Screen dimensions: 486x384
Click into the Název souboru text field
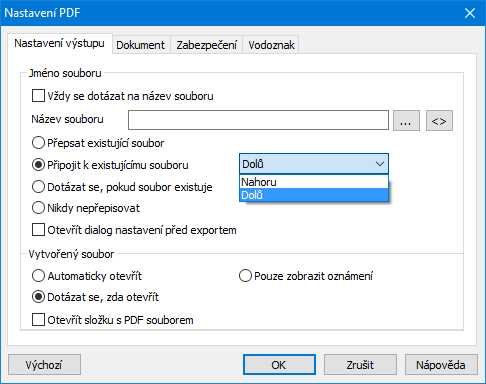(x=258, y=120)
